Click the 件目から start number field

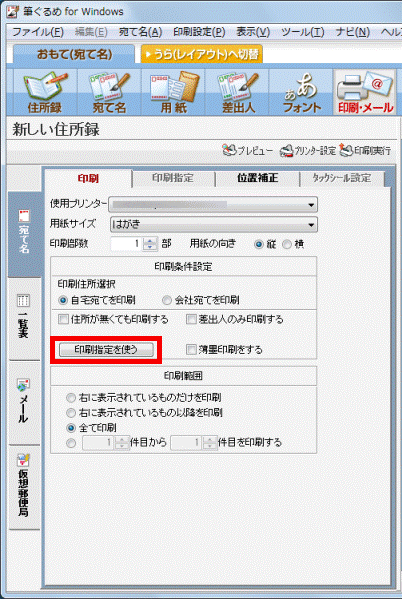pyautogui.click(x=98, y=443)
